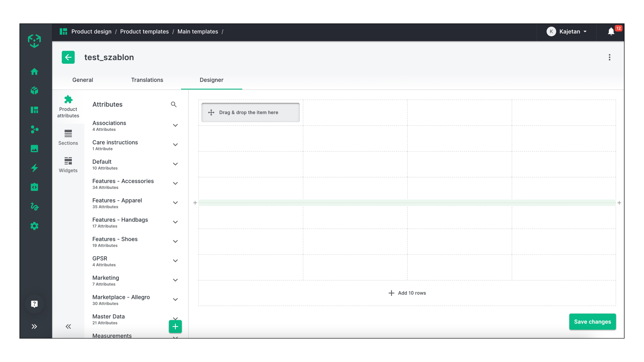
Task: Click the green back arrow button
Action: [x=68, y=57]
